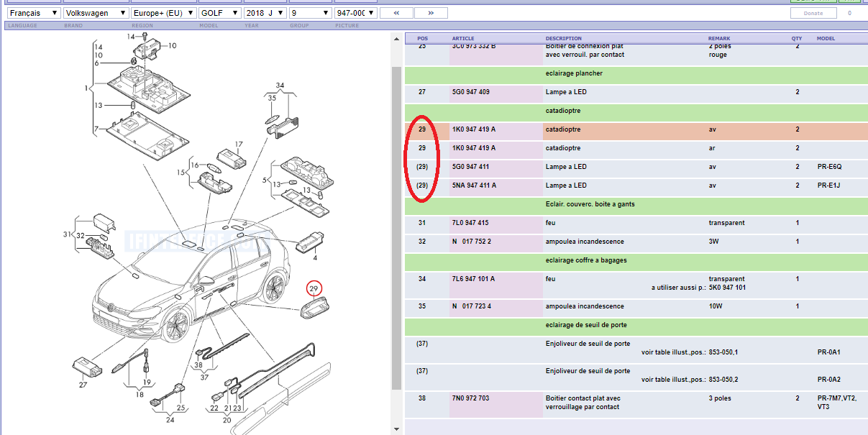The height and width of the screenshot is (435, 868).
Task: Click callout number 37 in the diagram
Action: [204, 377]
